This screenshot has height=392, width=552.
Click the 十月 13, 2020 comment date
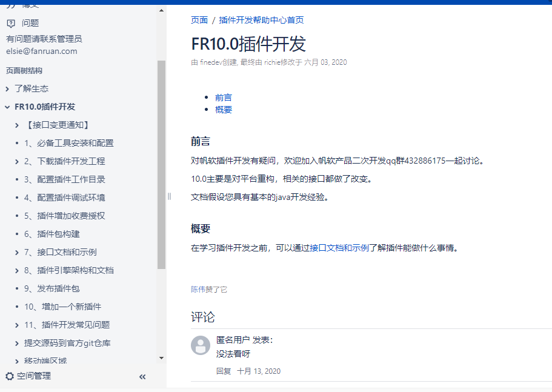[259, 371]
